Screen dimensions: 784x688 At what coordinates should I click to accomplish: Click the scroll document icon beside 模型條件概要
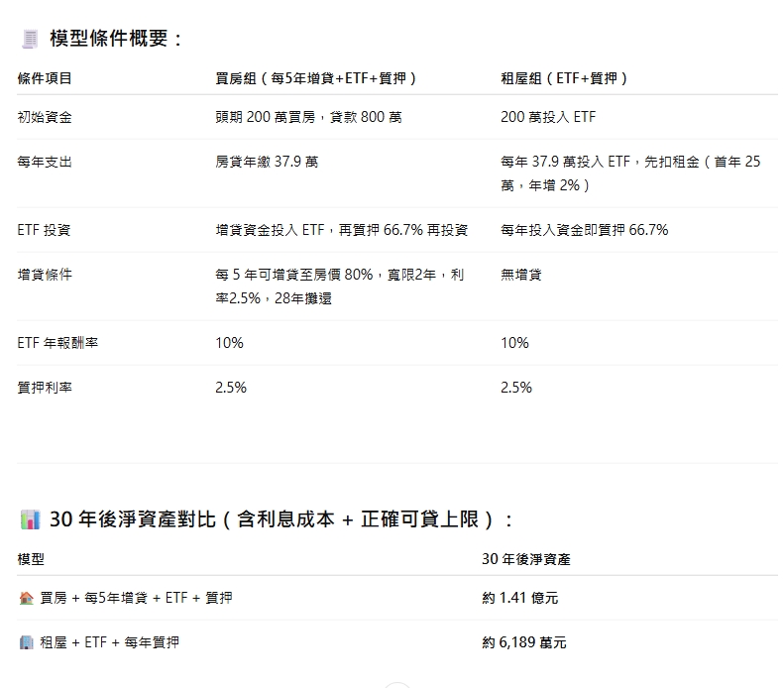[30, 39]
